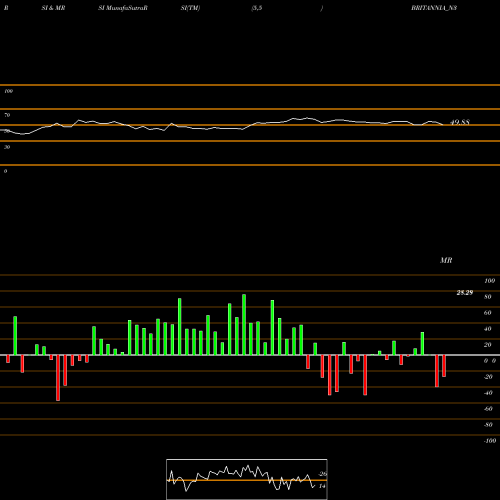Click the 28.29 value in MR panel
The image size is (500, 500).
click(465, 293)
